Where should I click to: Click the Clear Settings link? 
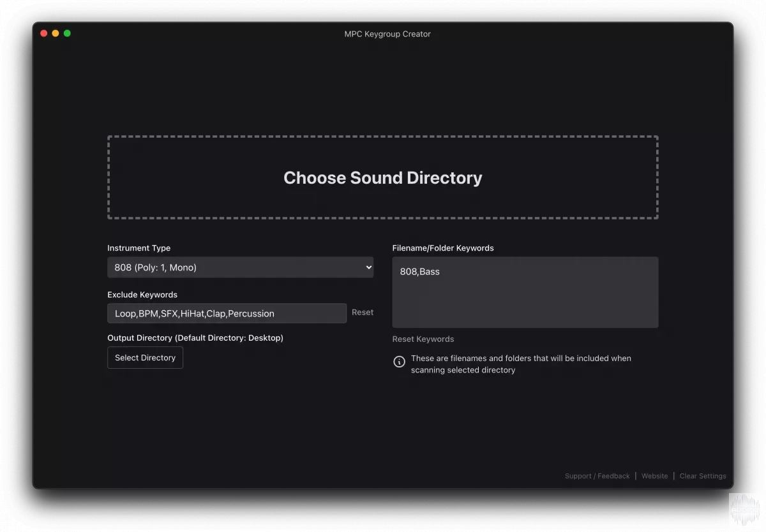click(703, 476)
